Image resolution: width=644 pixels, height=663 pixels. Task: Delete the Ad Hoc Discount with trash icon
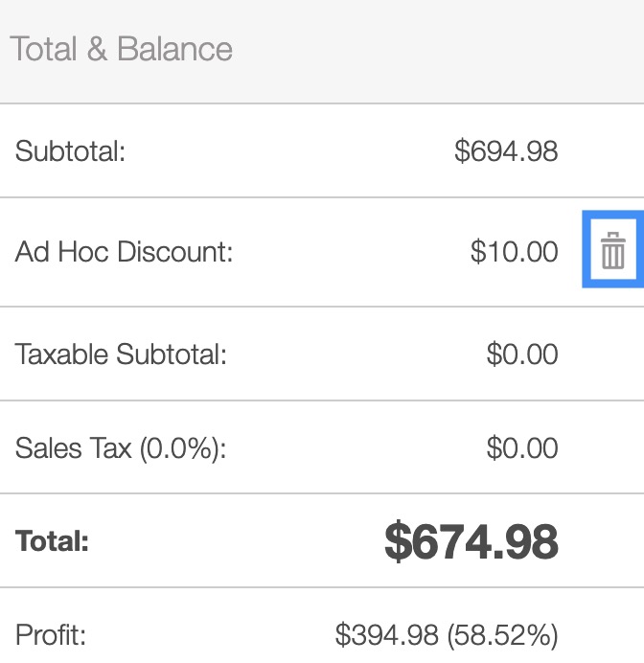click(613, 251)
